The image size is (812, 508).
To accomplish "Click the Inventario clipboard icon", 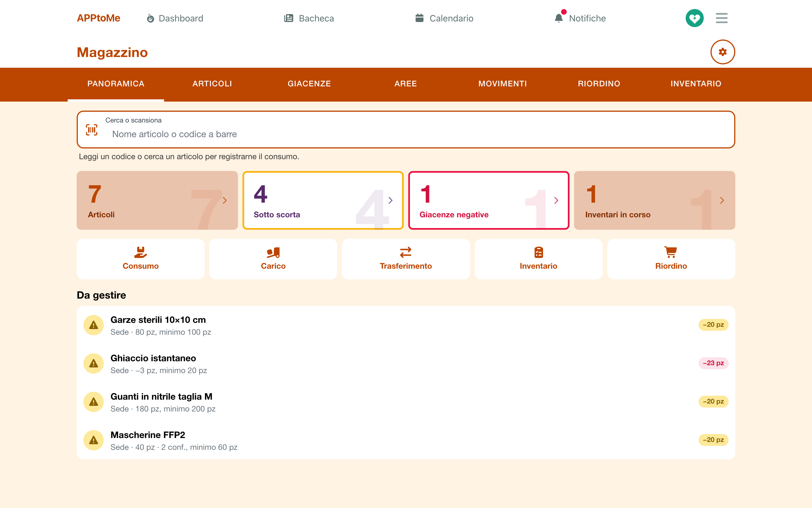I will click(539, 252).
